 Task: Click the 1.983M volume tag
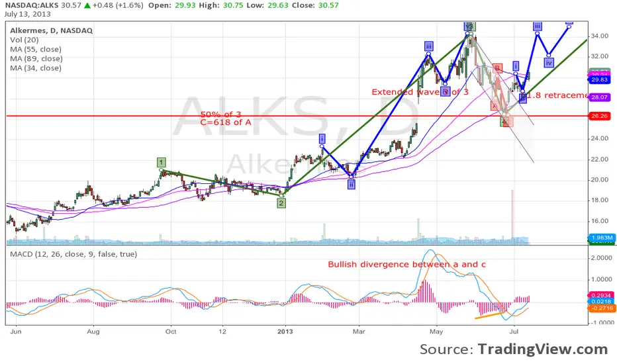[x=602, y=238]
